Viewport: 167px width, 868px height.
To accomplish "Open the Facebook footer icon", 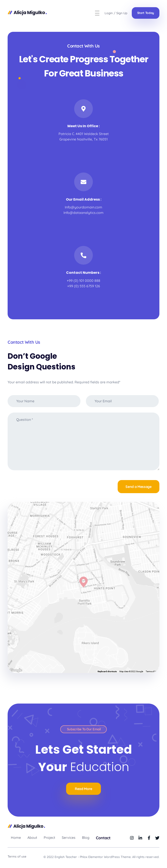I will (149, 838).
